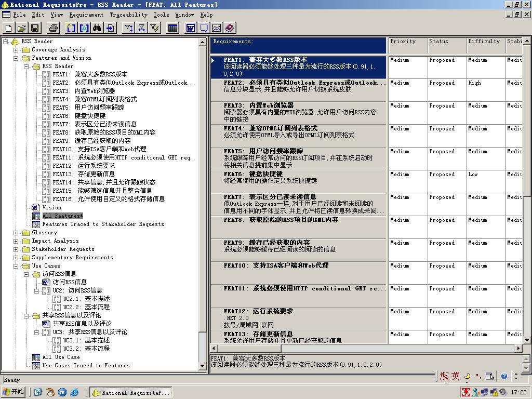This screenshot has width=532, height=399.
Task: Open the Window menu
Action: click(184, 15)
